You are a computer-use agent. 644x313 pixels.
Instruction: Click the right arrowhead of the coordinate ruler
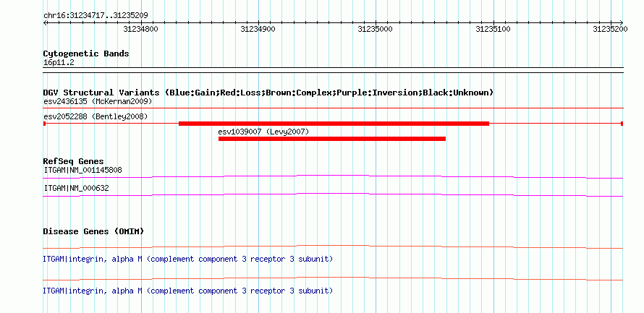click(622, 22)
